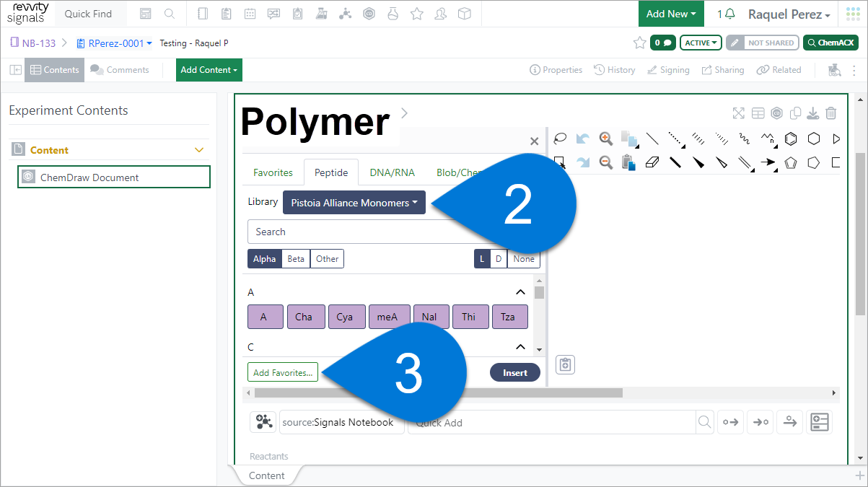Zoom in with the magnifier plus tool
Image resolution: width=868 pixels, height=487 pixels.
pyautogui.click(x=606, y=139)
